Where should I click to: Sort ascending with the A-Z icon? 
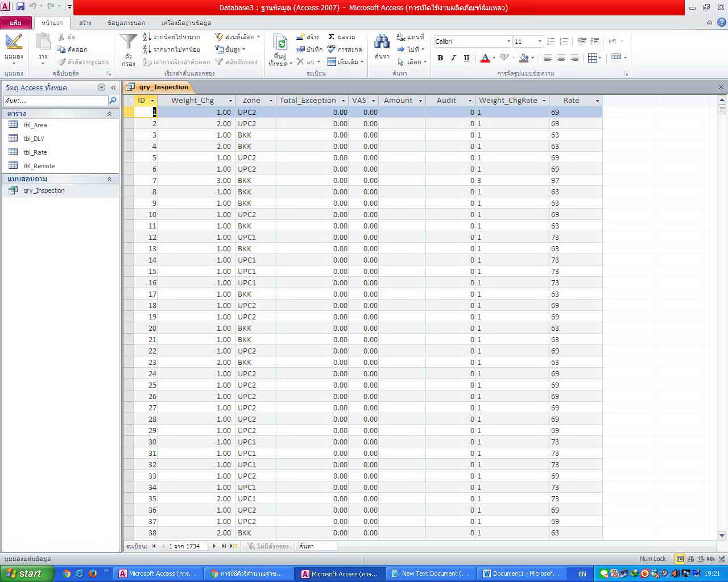pyautogui.click(x=147, y=37)
